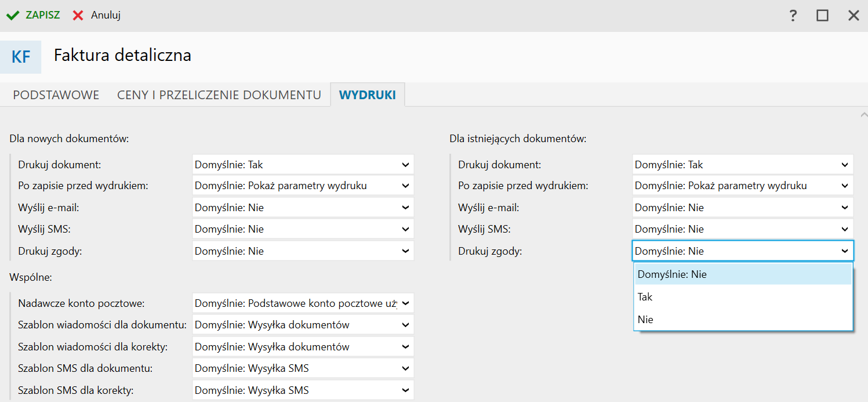Click the red Anuluj X icon

point(78,16)
